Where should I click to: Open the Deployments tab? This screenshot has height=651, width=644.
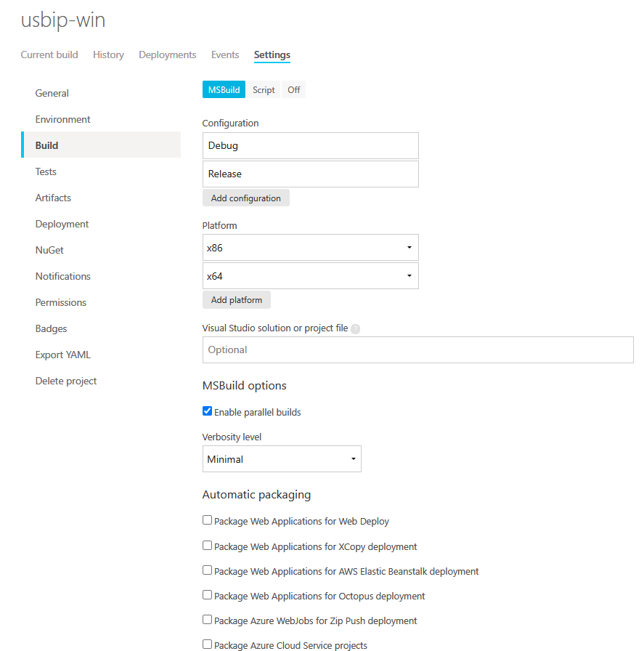point(167,54)
